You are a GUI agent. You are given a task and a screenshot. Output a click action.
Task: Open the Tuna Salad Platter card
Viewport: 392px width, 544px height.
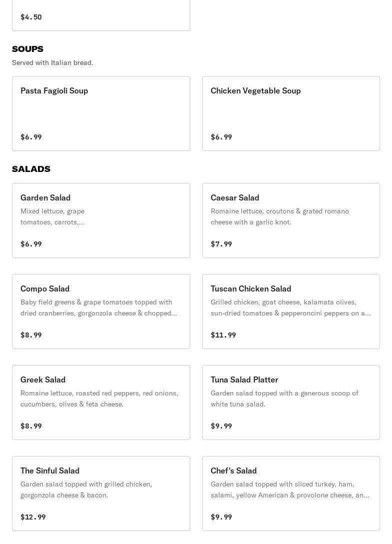click(291, 402)
